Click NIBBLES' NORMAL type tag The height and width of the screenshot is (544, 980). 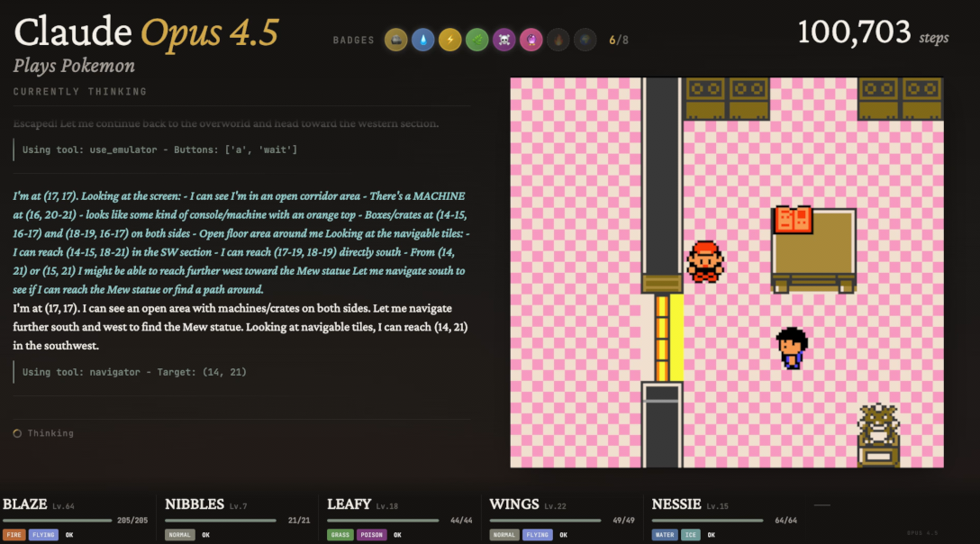point(179,535)
